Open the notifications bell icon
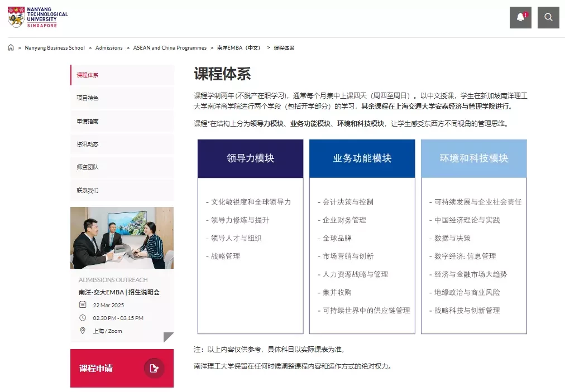 click(520, 17)
